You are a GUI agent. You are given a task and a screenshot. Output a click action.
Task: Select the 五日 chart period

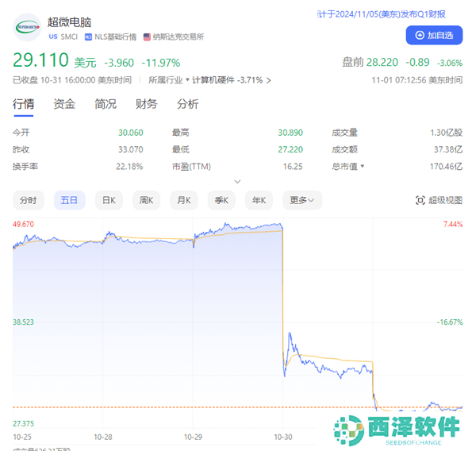pyautogui.click(x=69, y=200)
